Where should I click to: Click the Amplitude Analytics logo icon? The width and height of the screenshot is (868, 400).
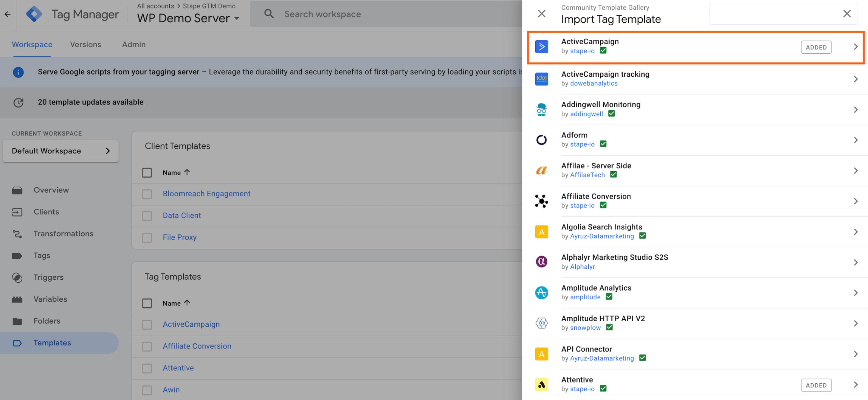pyautogui.click(x=542, y=292)
